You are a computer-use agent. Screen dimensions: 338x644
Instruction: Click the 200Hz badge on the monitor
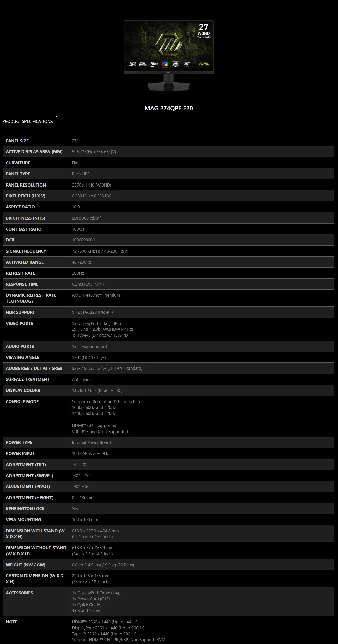(x=143, y=64)
